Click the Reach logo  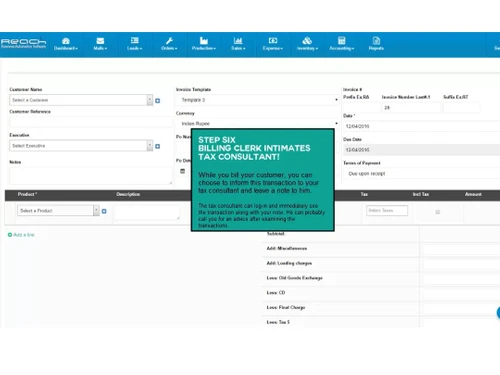pos(23,43)
